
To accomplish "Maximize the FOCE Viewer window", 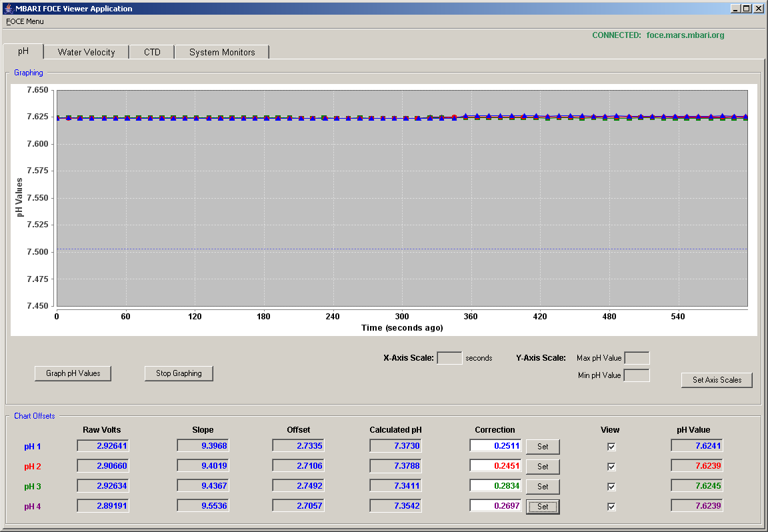I will click(x=746, y=8).
